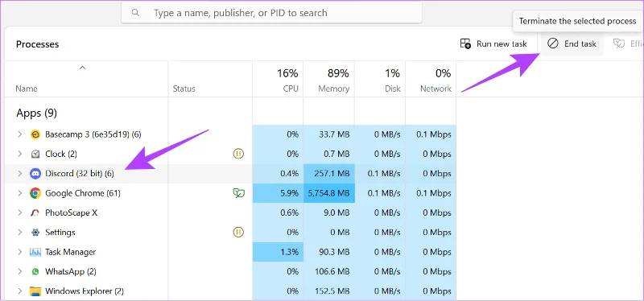Click PhotoScape X's 9.0 MB memory cell
This screenshot has height=301, width=644.
(x=329, y=212)
